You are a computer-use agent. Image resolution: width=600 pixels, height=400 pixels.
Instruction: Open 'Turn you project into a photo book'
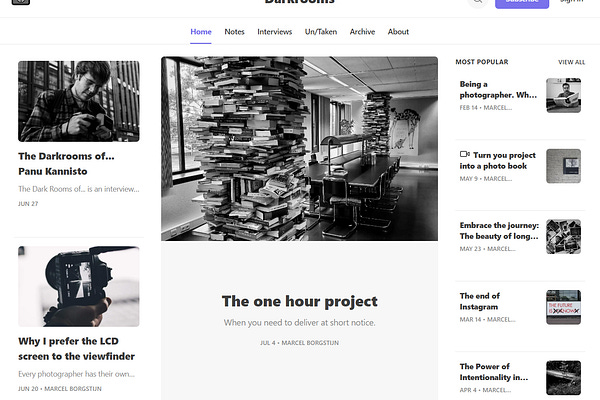(498, 160)
